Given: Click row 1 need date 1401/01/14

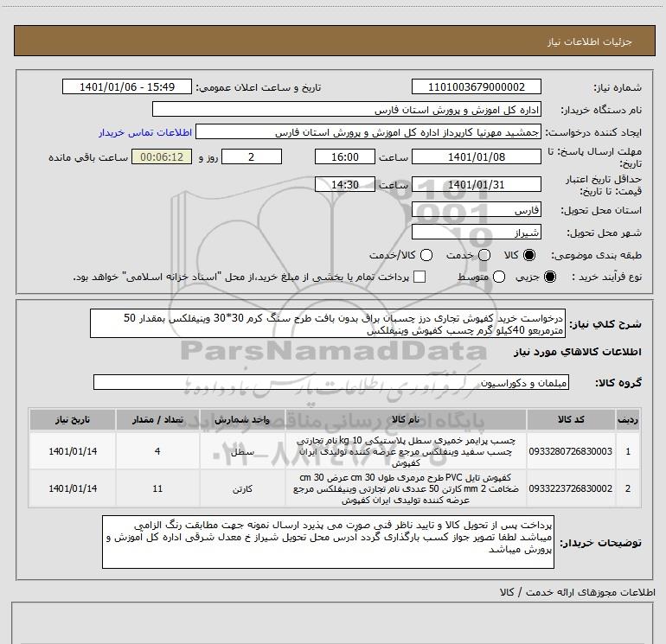Looking at the screenshot, I should pyautogui.click(x=73, y=451).
